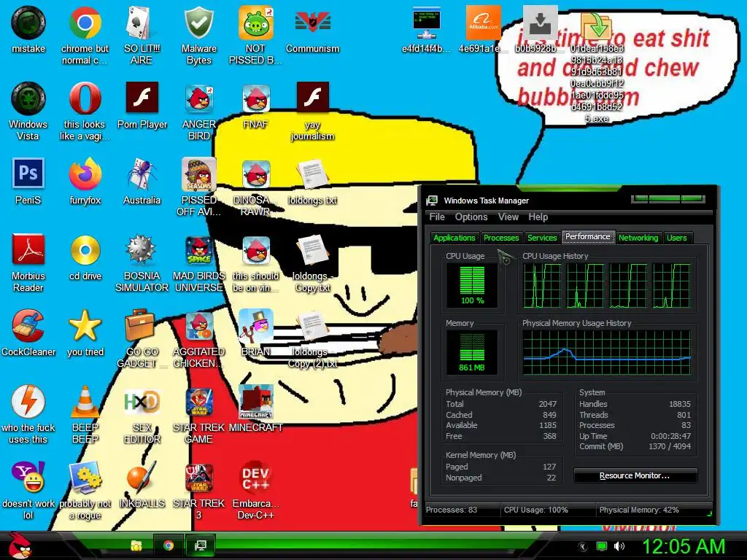
Task: Click the Resource Monitor button
Action: pos(635,475)
